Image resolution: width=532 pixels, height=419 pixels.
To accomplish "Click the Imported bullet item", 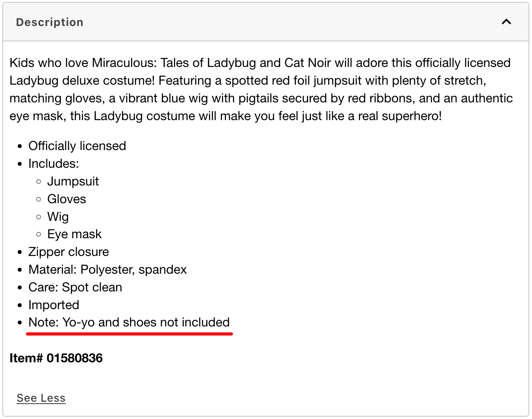I will coord(54,305).
